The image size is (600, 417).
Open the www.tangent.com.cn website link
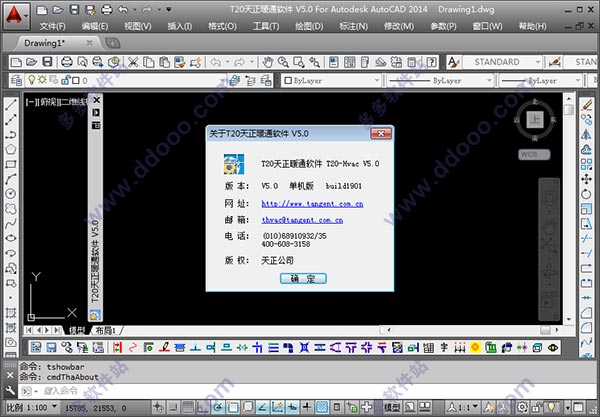(311, 203)
